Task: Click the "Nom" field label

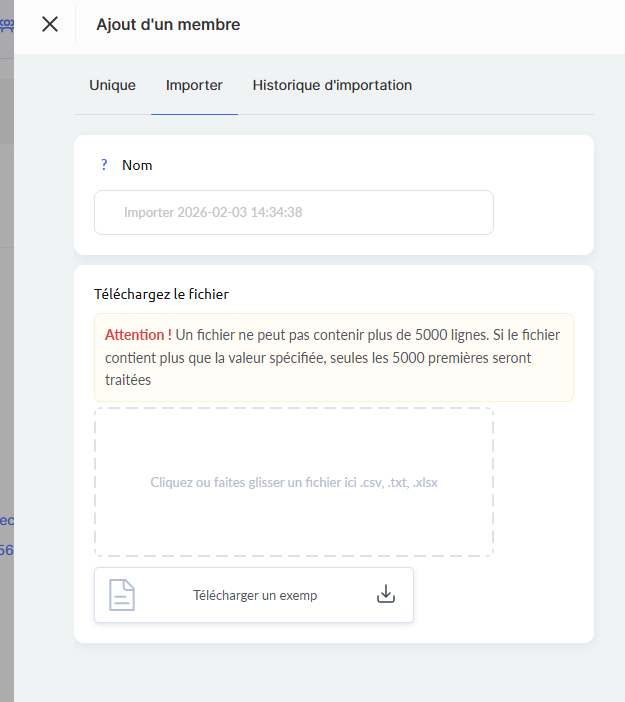Action: click(x=137, y=165)
